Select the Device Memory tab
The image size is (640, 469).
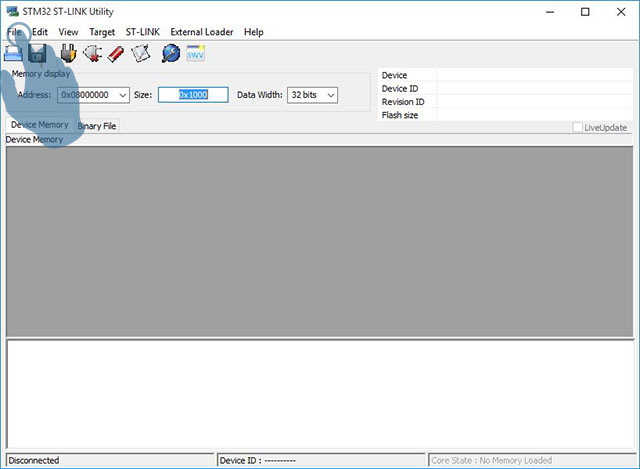(x=39, y=125)
